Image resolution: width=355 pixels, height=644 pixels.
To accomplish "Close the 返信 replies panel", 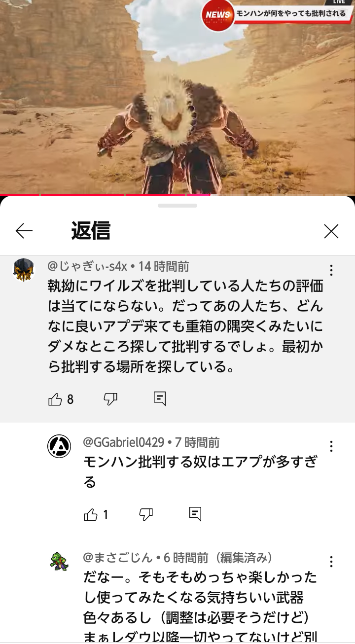I will click(x=331, y=231).
